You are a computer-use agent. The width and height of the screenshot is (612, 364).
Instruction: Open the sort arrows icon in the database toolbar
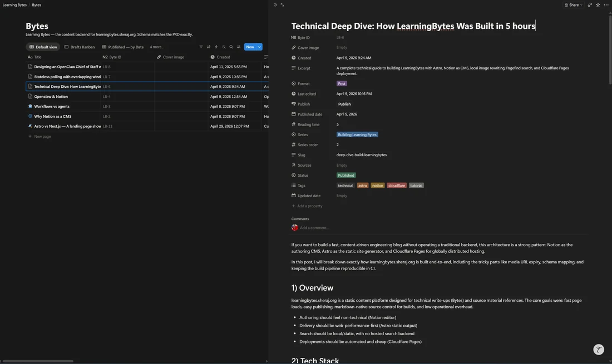click(x=209, y=47)
